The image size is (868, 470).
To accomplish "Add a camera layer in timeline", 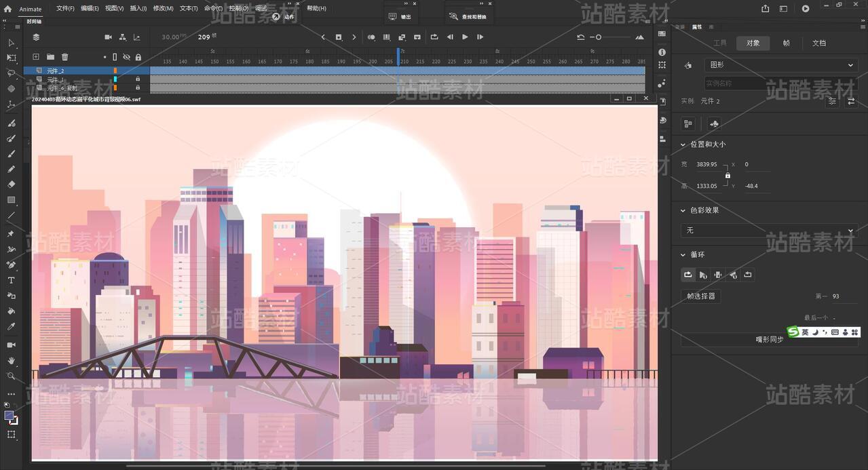I will (x=108, y=37).
